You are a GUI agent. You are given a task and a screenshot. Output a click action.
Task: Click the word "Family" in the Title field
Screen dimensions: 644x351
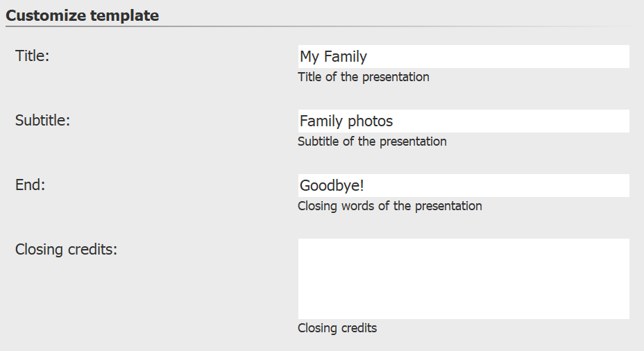click(346, 57)
